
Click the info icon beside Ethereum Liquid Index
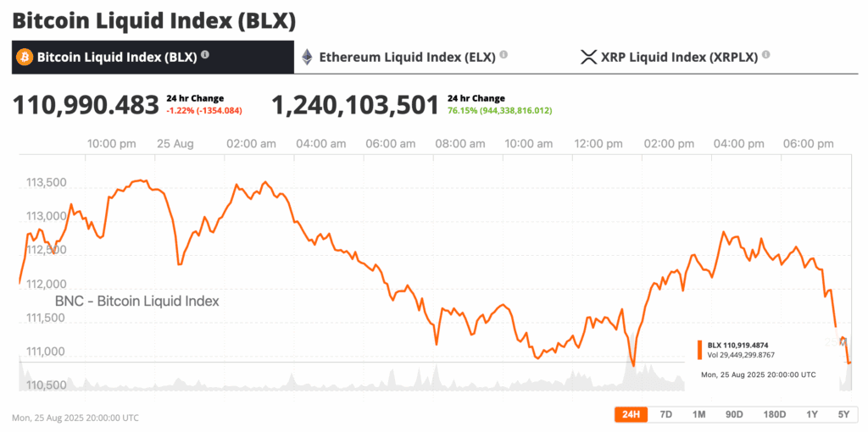coord(504,55)
